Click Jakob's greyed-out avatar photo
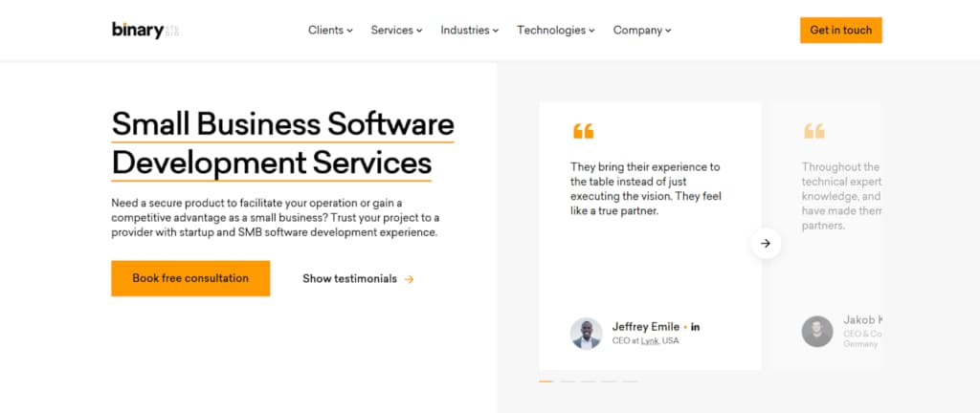Viewport: 980px width, 413px height. coord(817,332)
